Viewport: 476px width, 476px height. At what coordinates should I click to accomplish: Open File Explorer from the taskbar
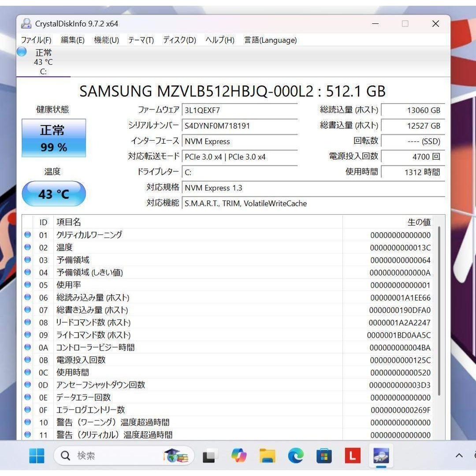268,456
